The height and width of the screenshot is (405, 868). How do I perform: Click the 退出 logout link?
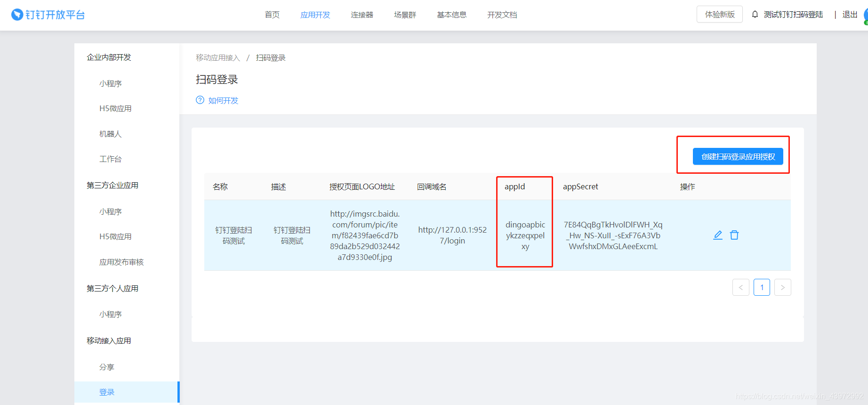pyautogui.click(x=850, y=15)
